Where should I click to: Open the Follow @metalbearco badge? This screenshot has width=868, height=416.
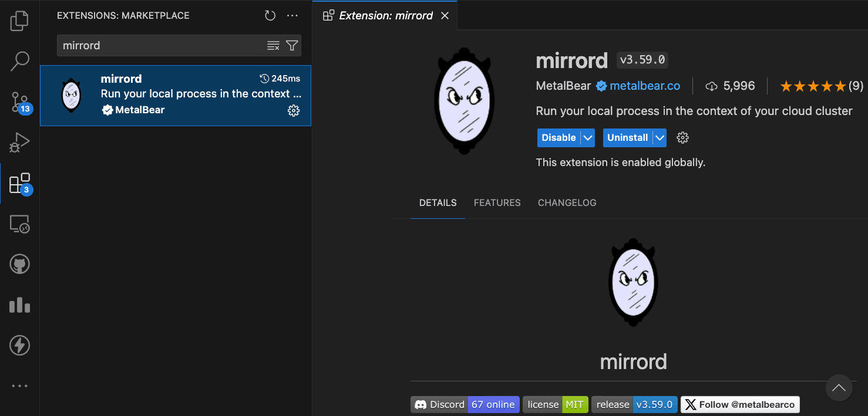[740, 404]
